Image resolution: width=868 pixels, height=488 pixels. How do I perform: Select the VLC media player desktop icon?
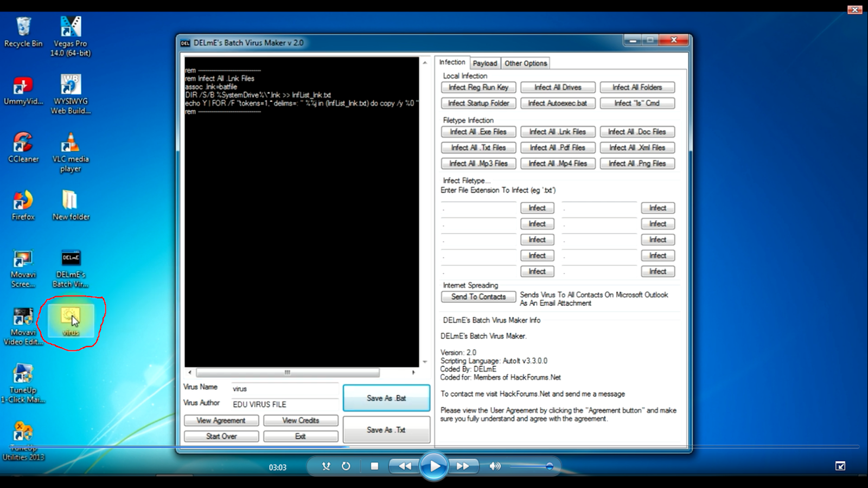[x=71, y=152]
